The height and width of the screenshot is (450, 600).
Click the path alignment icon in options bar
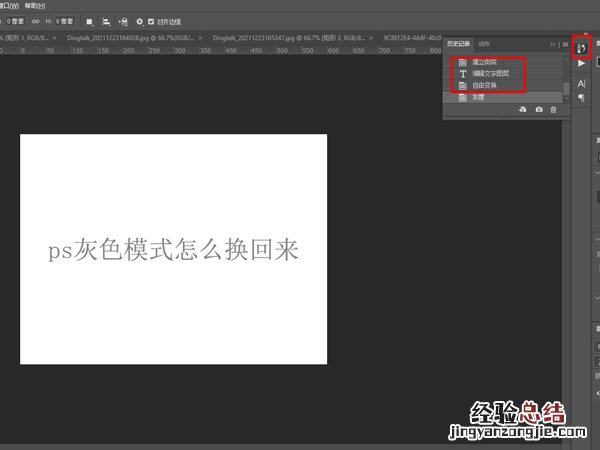(106, 21)
